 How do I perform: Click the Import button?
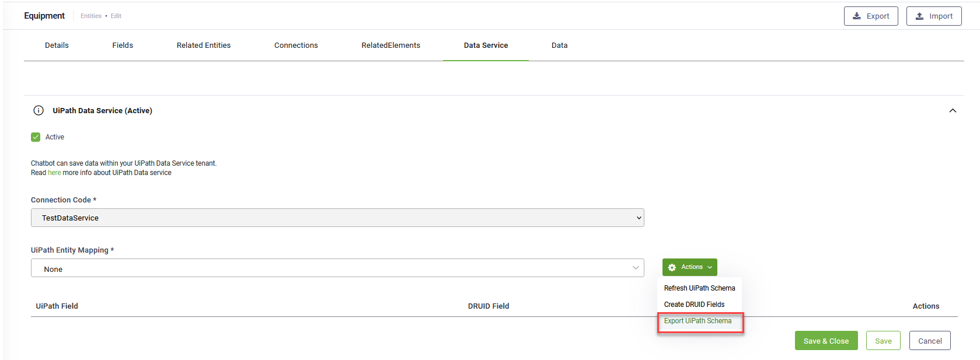coord(933,16)
